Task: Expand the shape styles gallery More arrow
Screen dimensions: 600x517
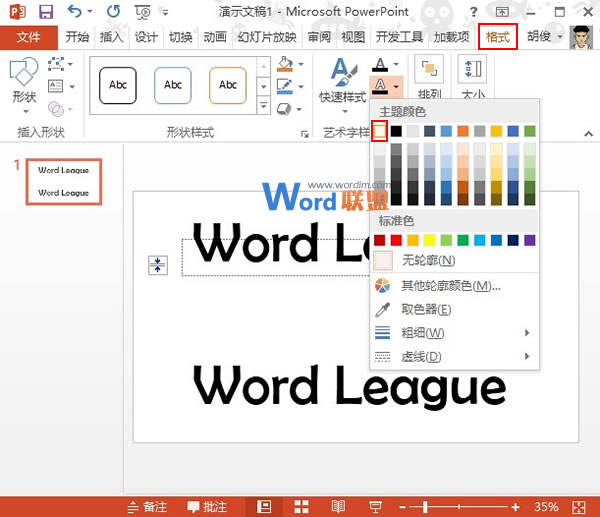Action: [264, 105]
